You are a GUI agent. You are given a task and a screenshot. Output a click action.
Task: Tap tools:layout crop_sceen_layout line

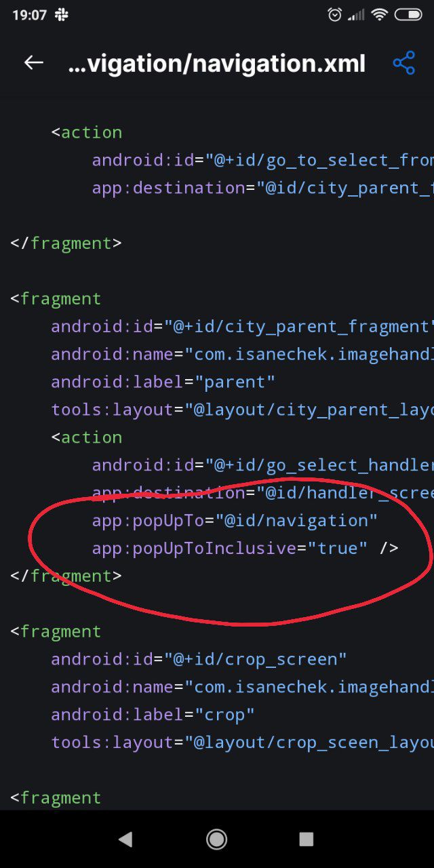point(243,743)
